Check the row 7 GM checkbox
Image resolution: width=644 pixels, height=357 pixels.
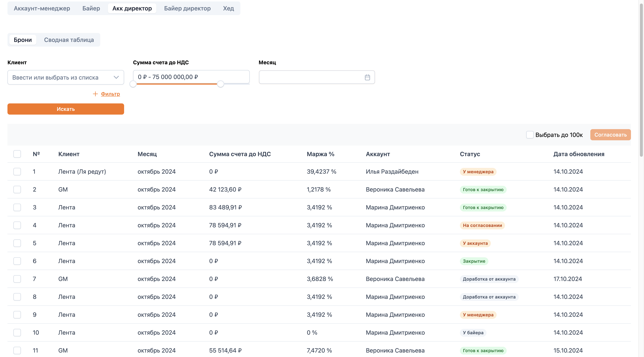click(17, 279)
